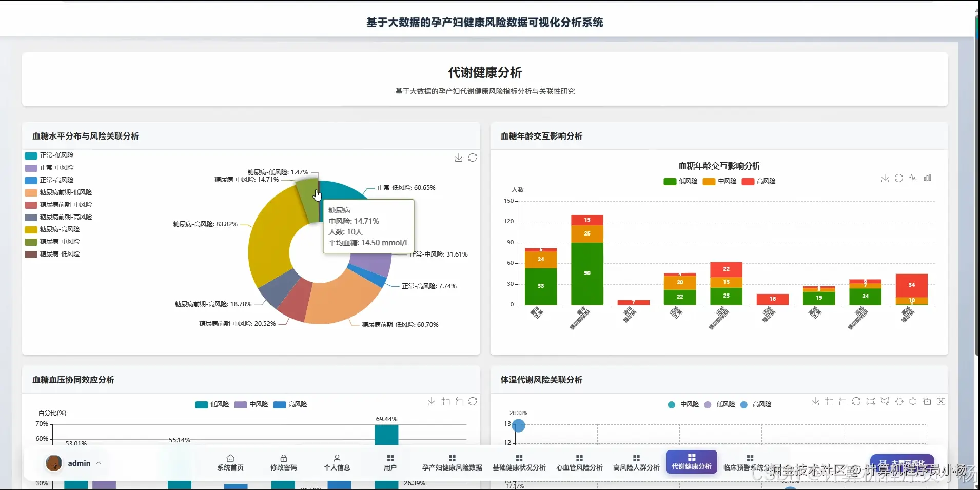The height and width of the screenshot is (490, 980).
Task: Toggle 中风险 legend in blood pressure chart
Action: pyautogui.click(x=251, y=404)
